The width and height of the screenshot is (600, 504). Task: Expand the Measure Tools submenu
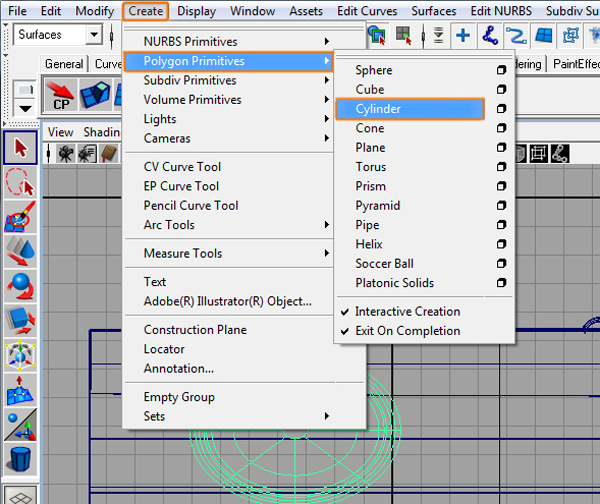coord(228,253)
